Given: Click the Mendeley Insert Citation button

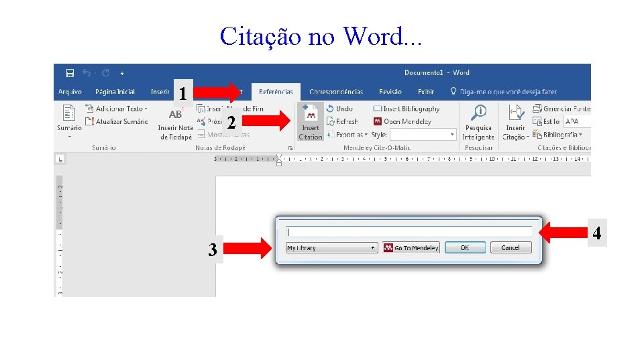Looking at the screenshot, I should pyautogui.click(x=311, y=122).
